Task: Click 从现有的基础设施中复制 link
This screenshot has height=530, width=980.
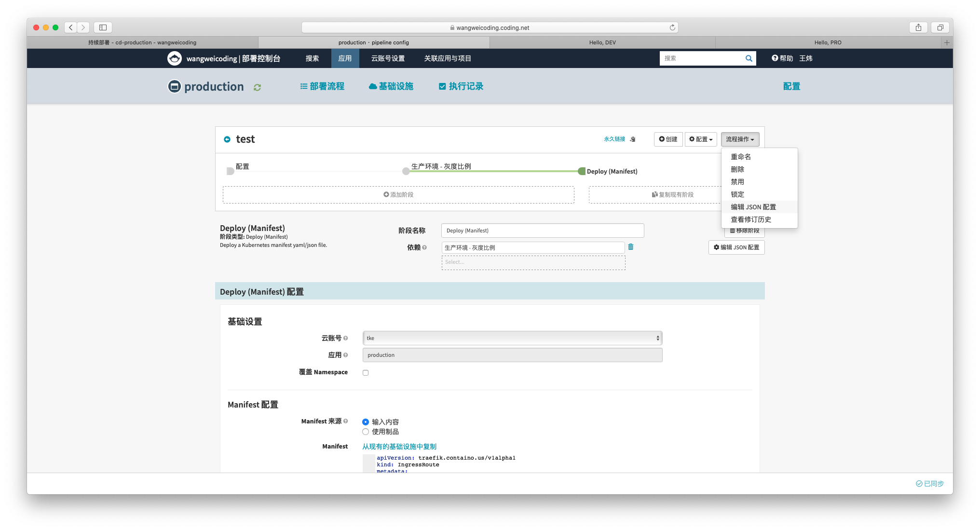Action: pyautogui.click(x=399, y=447)
